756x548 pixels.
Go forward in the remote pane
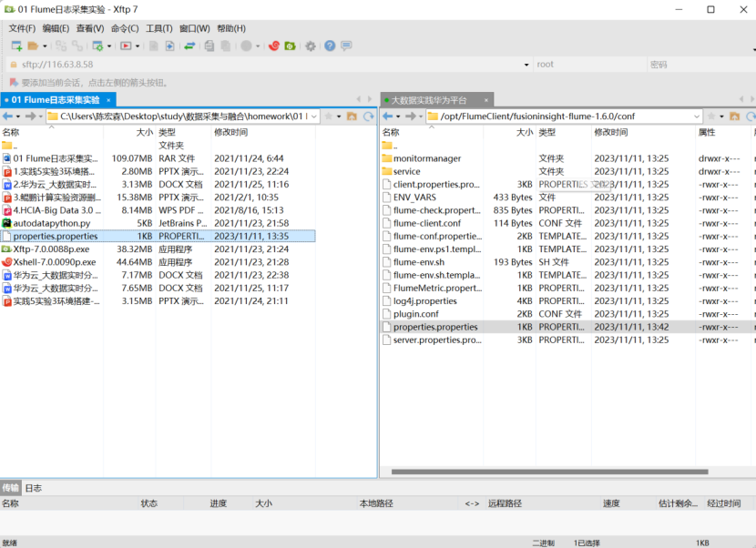coord(410,117)
